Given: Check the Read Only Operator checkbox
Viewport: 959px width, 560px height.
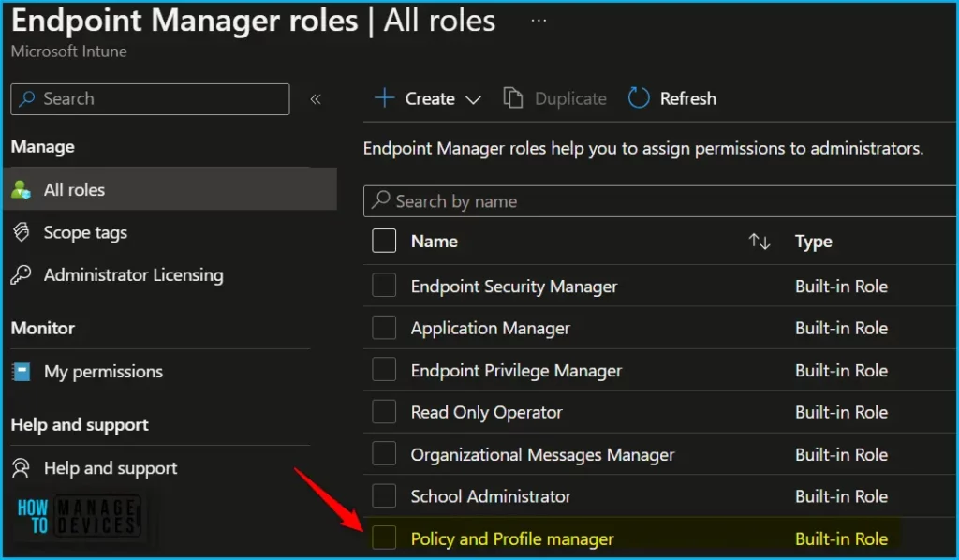Looking at the screenshot, I should coord(384,412).
